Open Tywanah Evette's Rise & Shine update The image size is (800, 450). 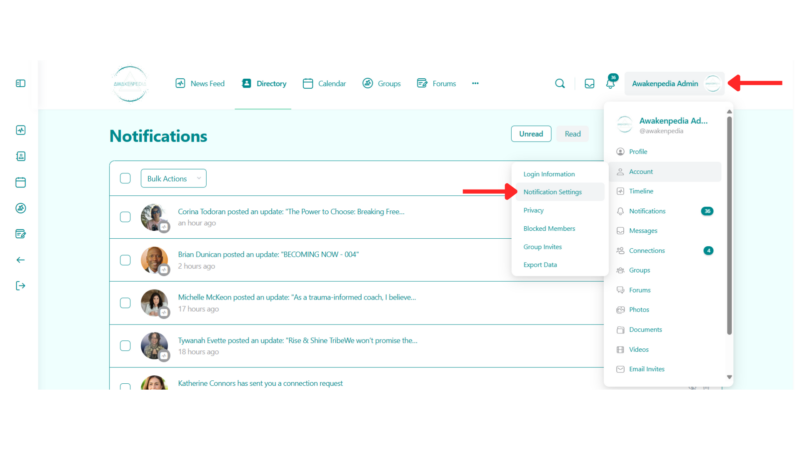pyautogui.click(x=297, y=340)
